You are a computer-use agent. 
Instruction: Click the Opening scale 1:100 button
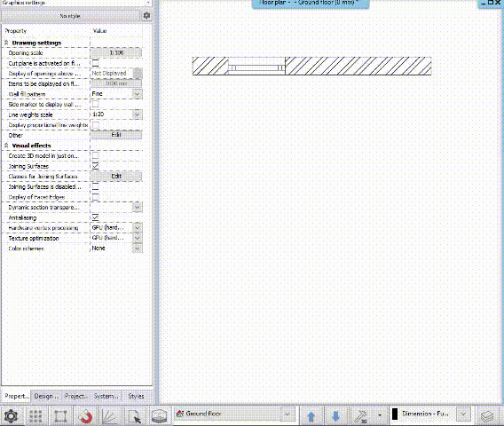pos(116,52)
